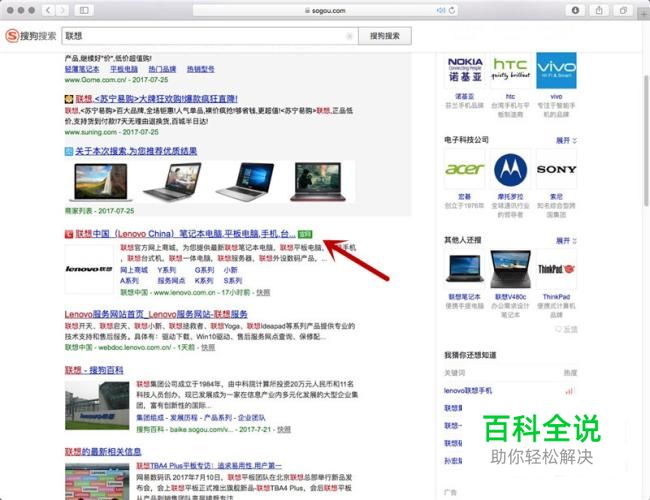This screenshot has height=500, width=650.
Task: Open the 集团组成 encyclopedia sublink
Action: (x=150, y=418)
